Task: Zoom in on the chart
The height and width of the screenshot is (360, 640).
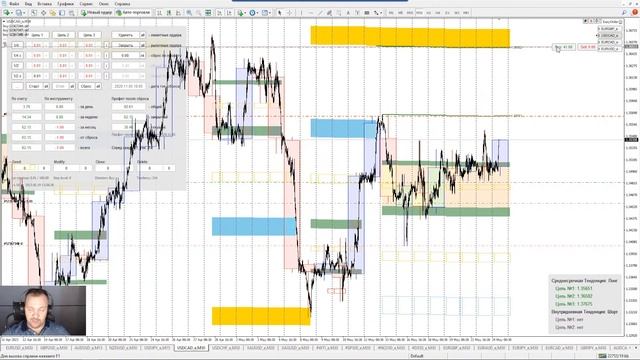Action: 189,13
